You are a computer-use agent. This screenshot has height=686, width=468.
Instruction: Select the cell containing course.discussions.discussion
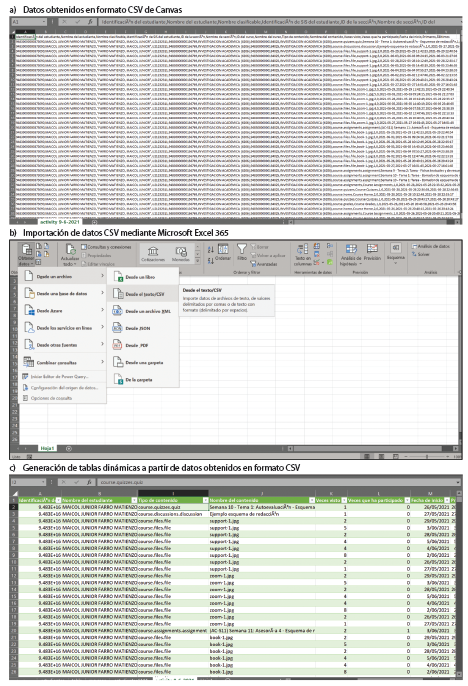click(173, 514)
